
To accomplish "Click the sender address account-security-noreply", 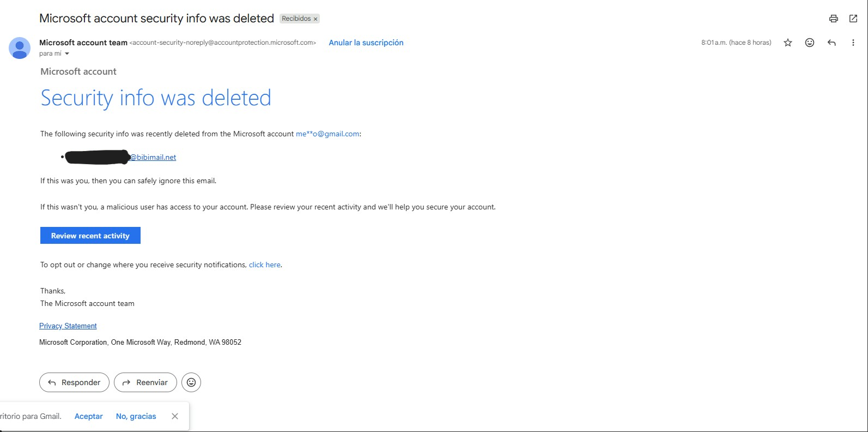I will click(223, 43).
